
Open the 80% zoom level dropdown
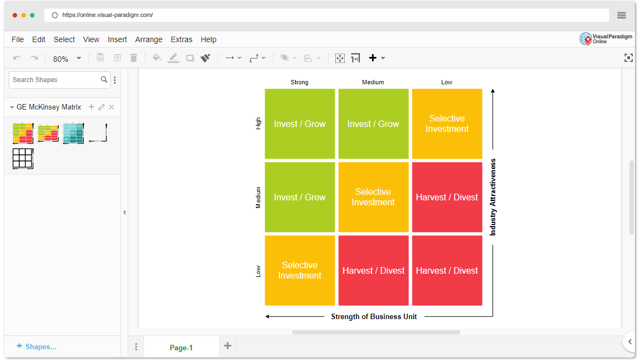[x=67, y=59]
